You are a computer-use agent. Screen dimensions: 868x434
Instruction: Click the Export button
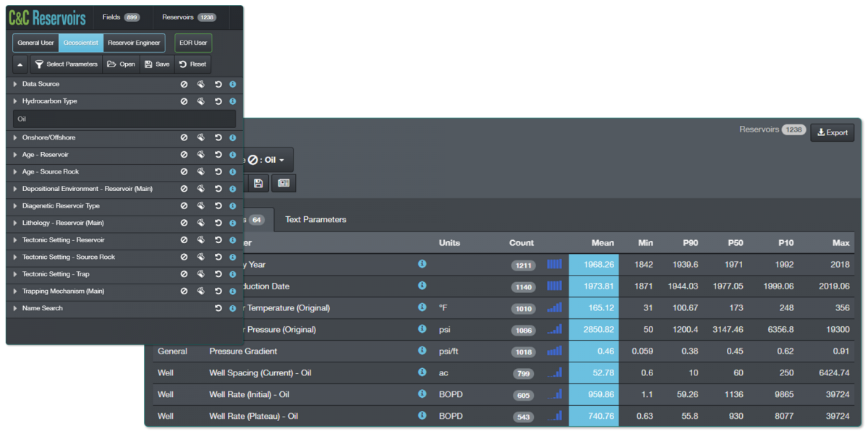click(832, 132)
